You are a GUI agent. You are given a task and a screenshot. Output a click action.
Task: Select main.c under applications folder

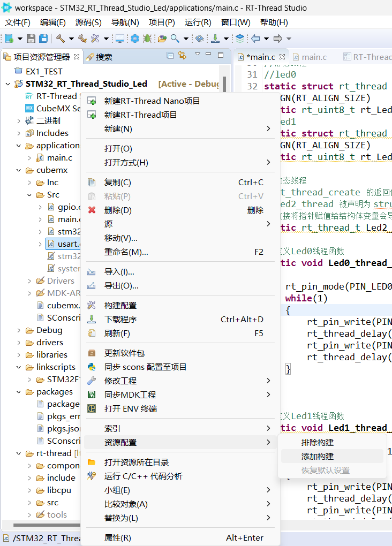click(54, 158)
